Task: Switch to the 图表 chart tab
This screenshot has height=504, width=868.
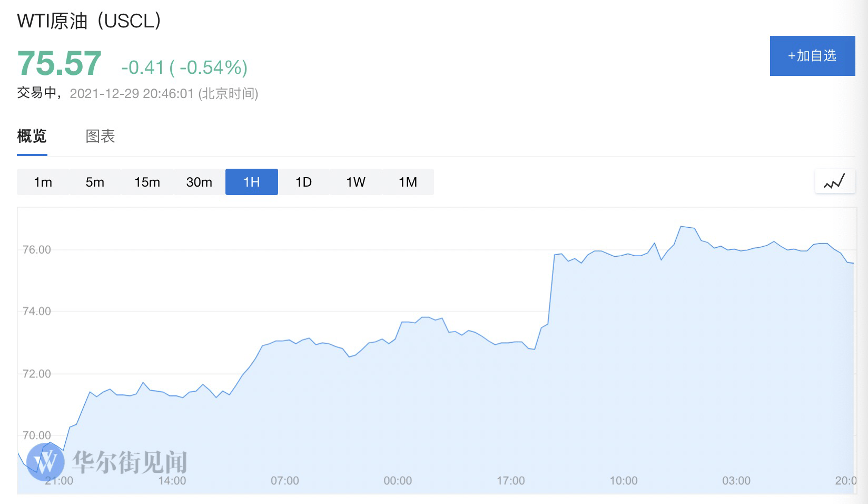Action: pyautogui.click(x=100, y=137)
